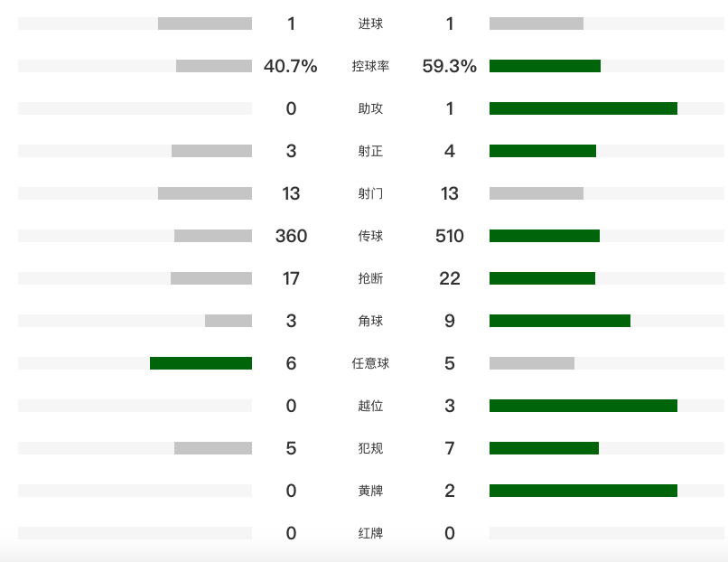This screenshot has height=562, width=728.
Task: Click the green 角球 progress bar
Action: point(560,321)
